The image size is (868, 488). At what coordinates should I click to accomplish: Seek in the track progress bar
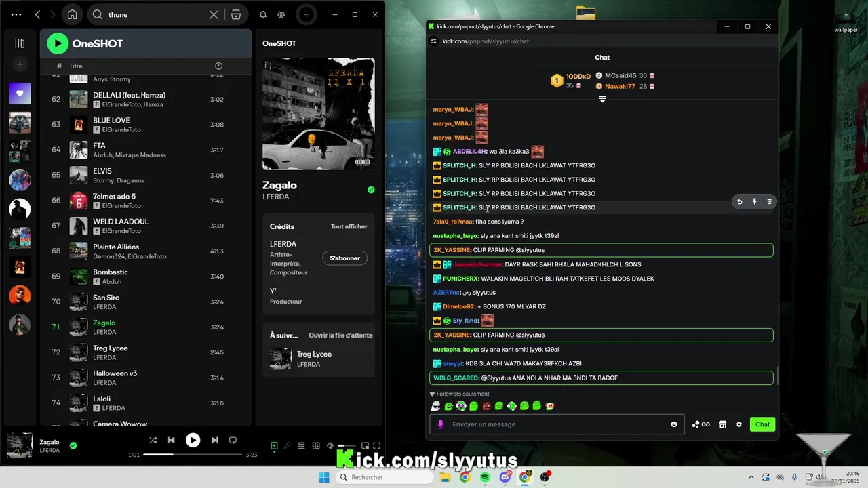193,455
